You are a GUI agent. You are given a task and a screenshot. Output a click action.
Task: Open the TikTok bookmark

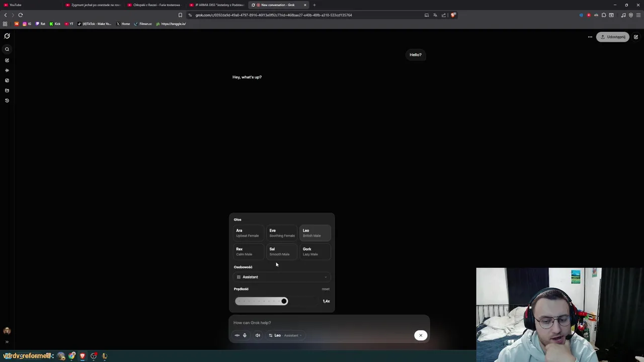click(95, 24)
